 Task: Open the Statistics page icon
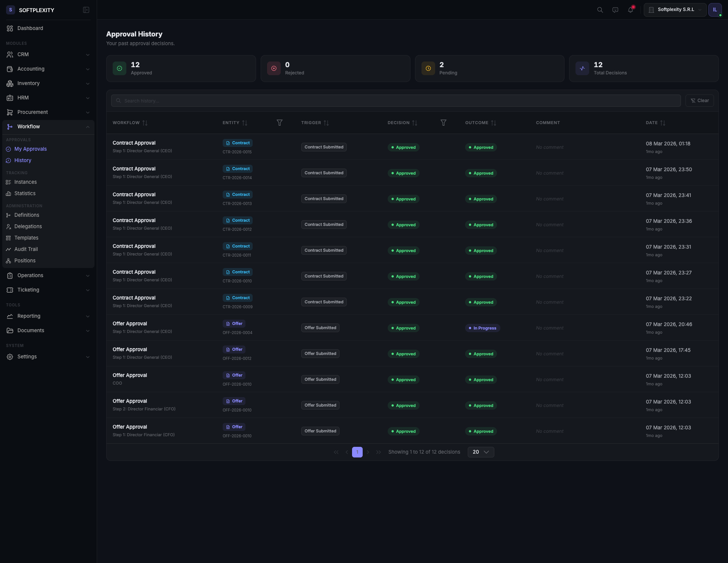tap(9, 194)
